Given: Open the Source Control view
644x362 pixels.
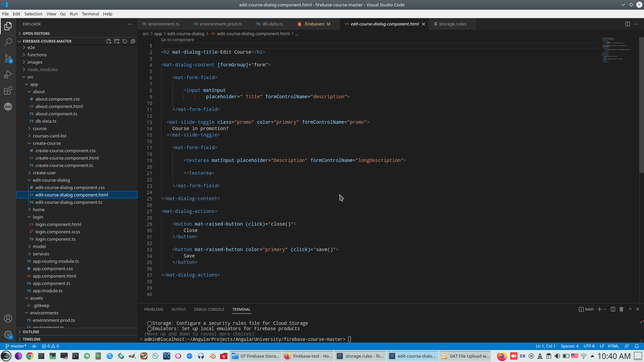Looking at the screenshot, I should [x=8, y=58].
